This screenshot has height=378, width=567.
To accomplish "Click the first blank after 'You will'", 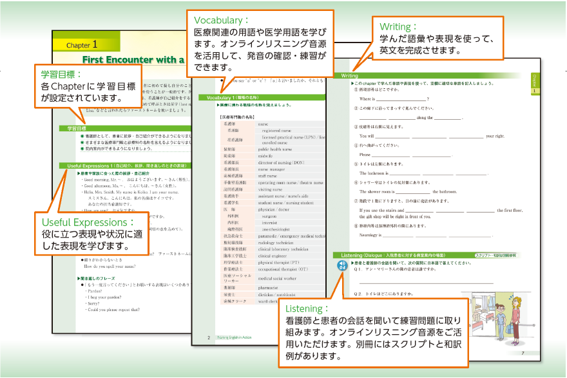I will click(x=392, y=136).
